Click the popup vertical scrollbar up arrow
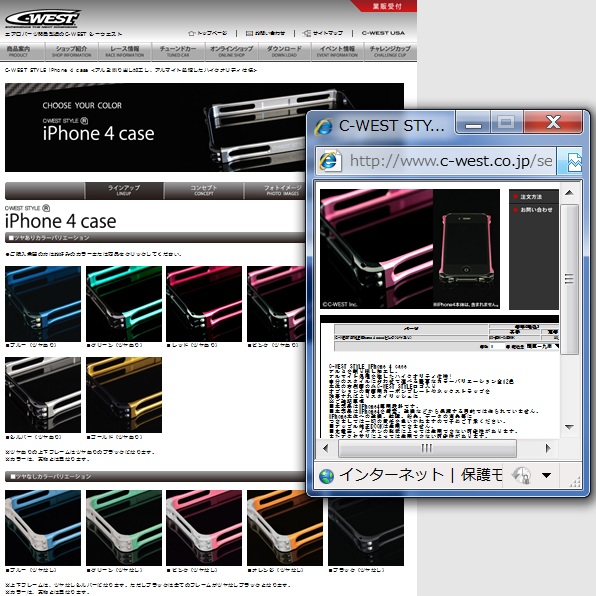This screenshot has height=596, width=596. tap(569, 193)
